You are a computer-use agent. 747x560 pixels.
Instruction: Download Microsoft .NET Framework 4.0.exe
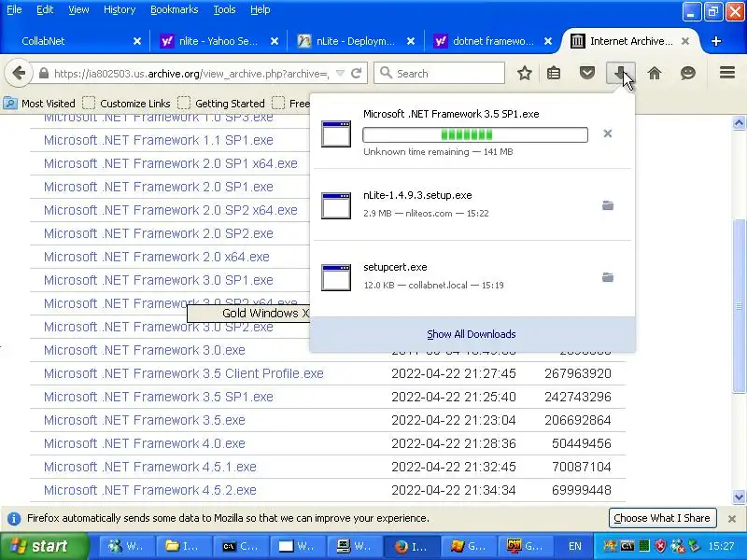pos(145,443)
